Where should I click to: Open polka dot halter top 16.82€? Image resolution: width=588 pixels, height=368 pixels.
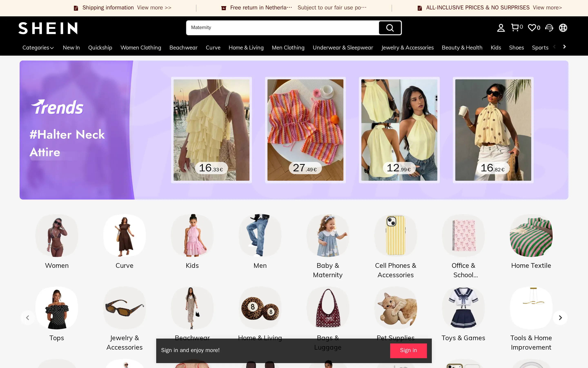click(x=493, y=130)
